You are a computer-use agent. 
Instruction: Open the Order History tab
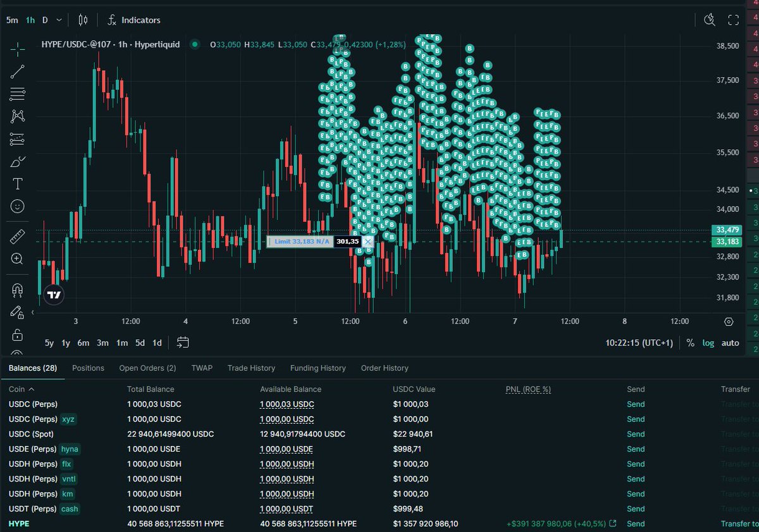click(385, 368)
